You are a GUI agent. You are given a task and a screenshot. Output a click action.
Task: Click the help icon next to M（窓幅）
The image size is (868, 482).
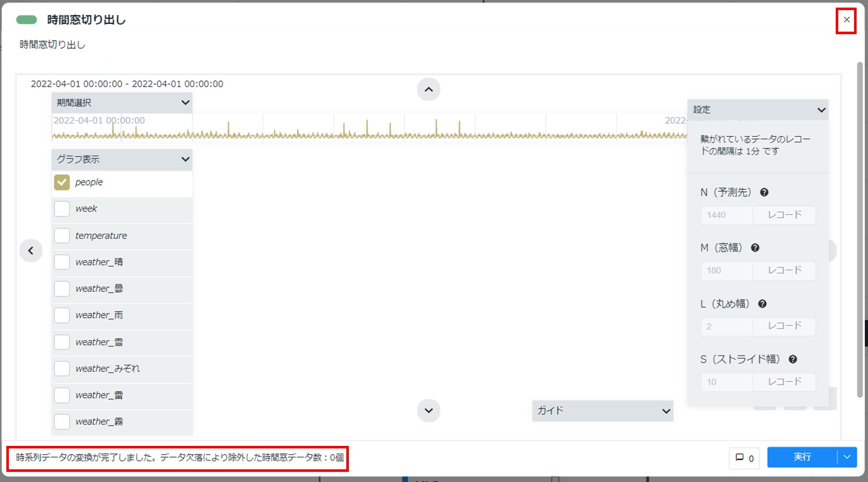(x=755, y=248)
